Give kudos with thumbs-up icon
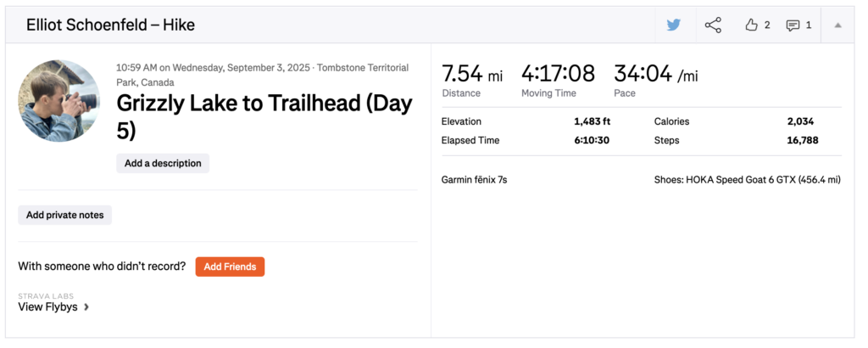 click(751, 25)
